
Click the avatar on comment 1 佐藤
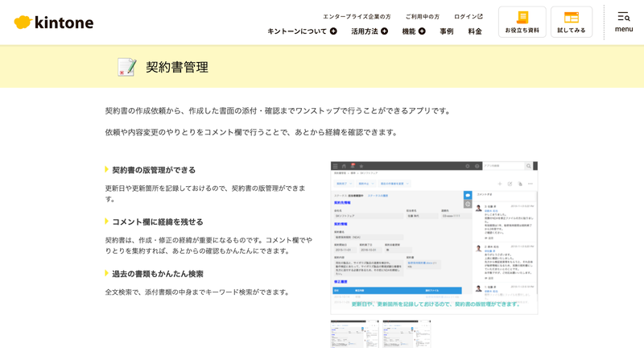(x=478, y=288)
